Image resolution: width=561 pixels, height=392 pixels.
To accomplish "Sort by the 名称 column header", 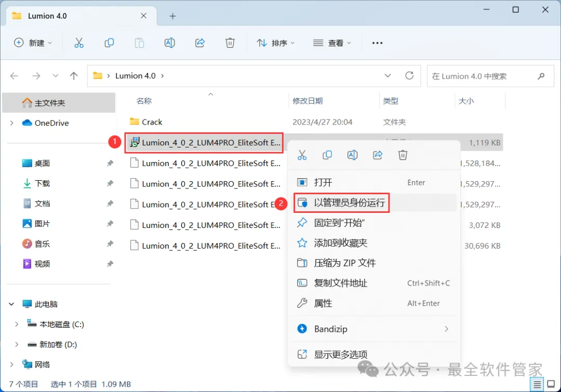I will (144, 101).
